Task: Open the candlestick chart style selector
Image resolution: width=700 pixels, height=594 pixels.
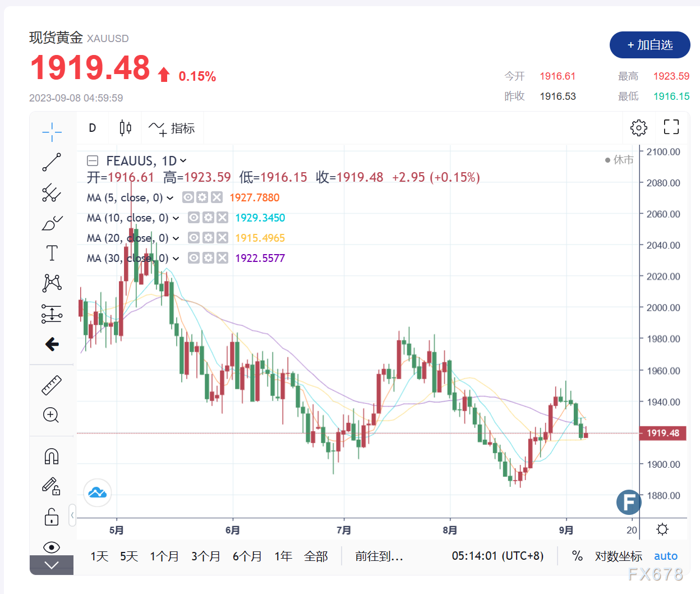Action: tap(125, 127)
